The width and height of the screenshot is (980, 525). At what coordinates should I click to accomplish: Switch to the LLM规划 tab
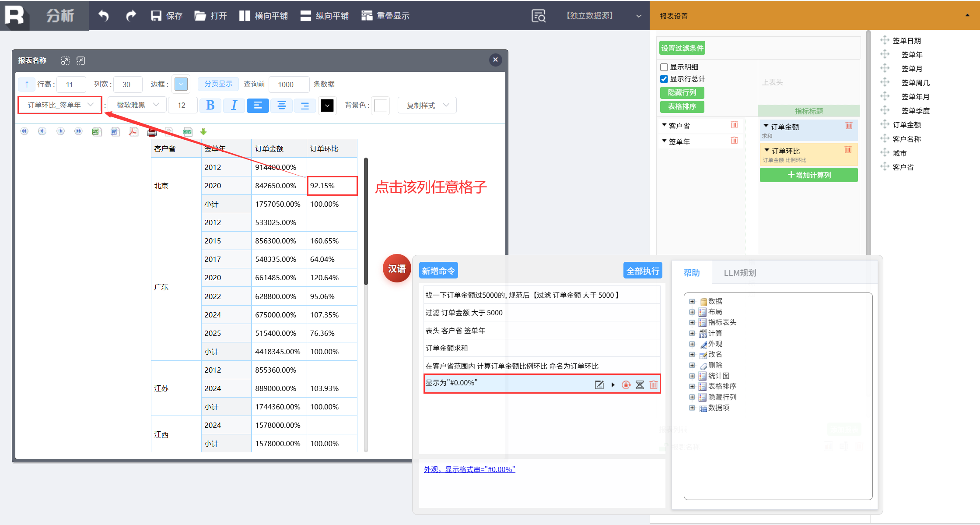[740, 273]
